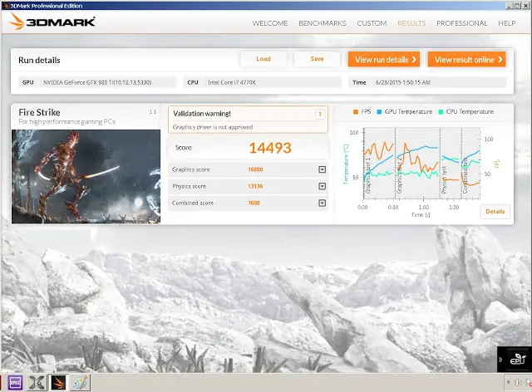Expand the EPU widget arrow
This screenshot has width=532, height=392.
(500, 360)
